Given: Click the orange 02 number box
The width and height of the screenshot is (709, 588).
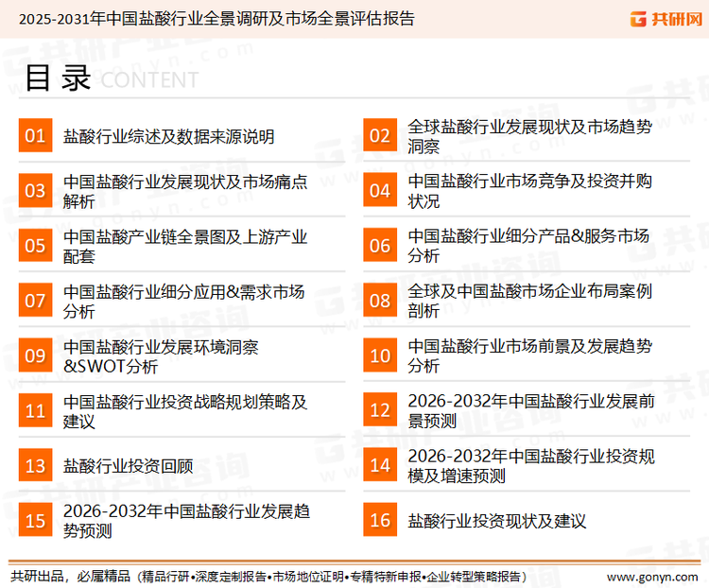Looking at the screenshot, I should 380,135.
